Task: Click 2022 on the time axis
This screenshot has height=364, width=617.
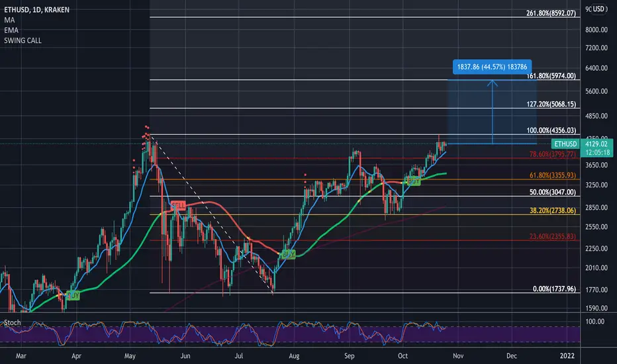Action: pyautogui.click(x=567, y=356)
